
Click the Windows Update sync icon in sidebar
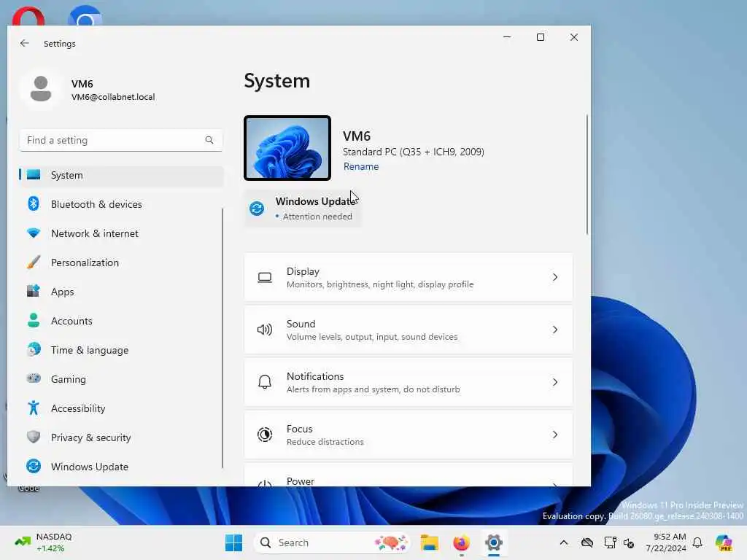click(34, 466)
